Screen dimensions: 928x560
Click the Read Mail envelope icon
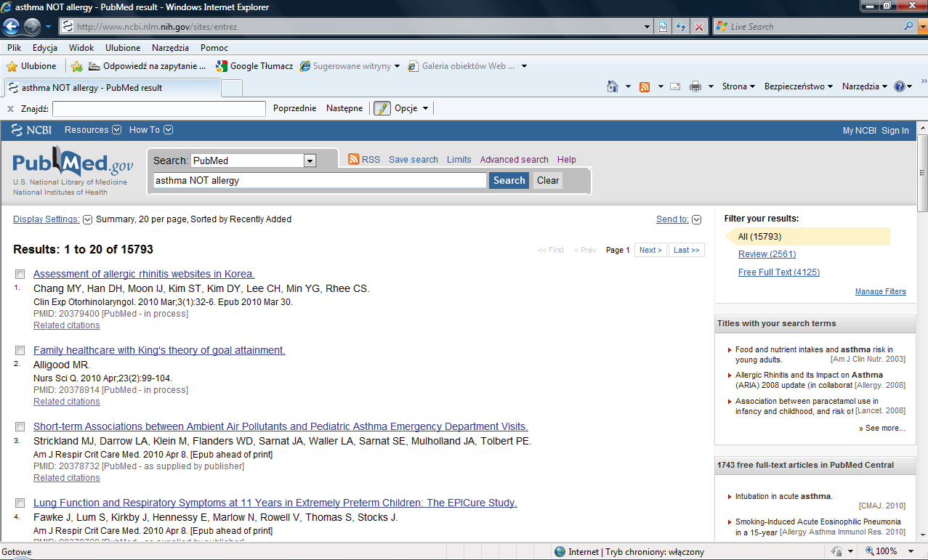(675, 87)
